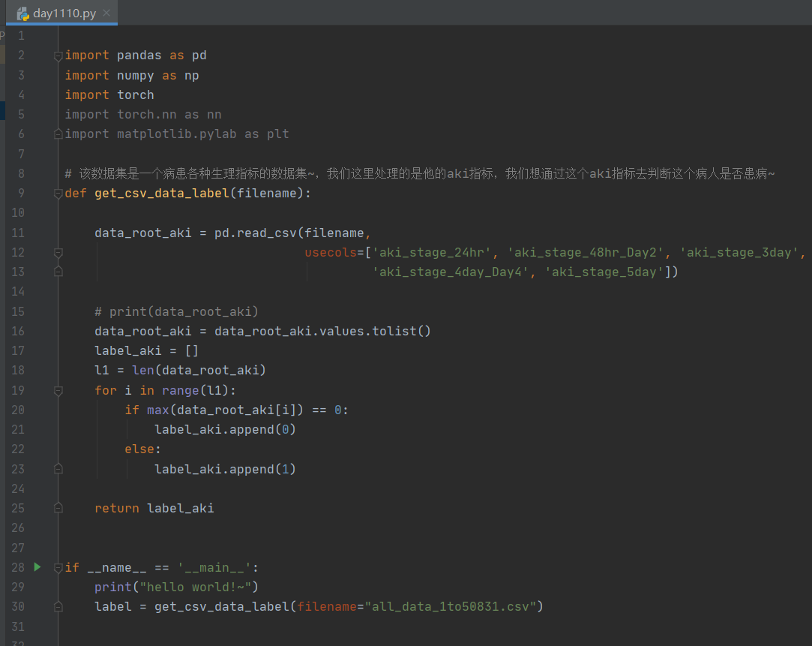This screenshot has height=646, width=812.
Task: Click the fold end marker at line 30
Action: point(58,607)
